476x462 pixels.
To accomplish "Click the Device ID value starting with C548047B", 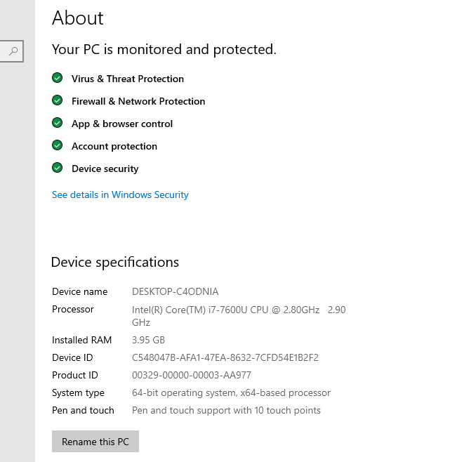I will pyautogui.click(x=225, y=357).
